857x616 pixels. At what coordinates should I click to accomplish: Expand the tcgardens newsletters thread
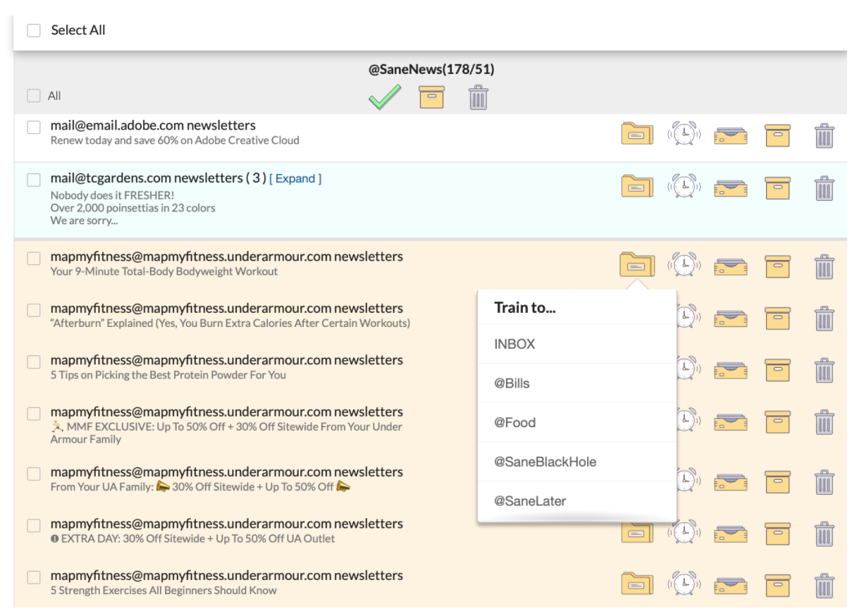[295, 179]
